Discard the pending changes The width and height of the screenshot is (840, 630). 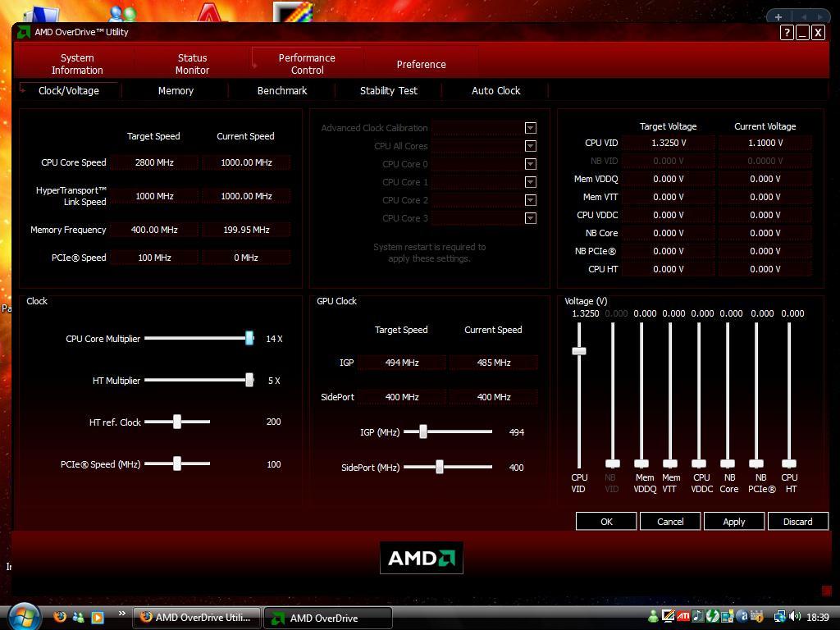tap(797, 521)
